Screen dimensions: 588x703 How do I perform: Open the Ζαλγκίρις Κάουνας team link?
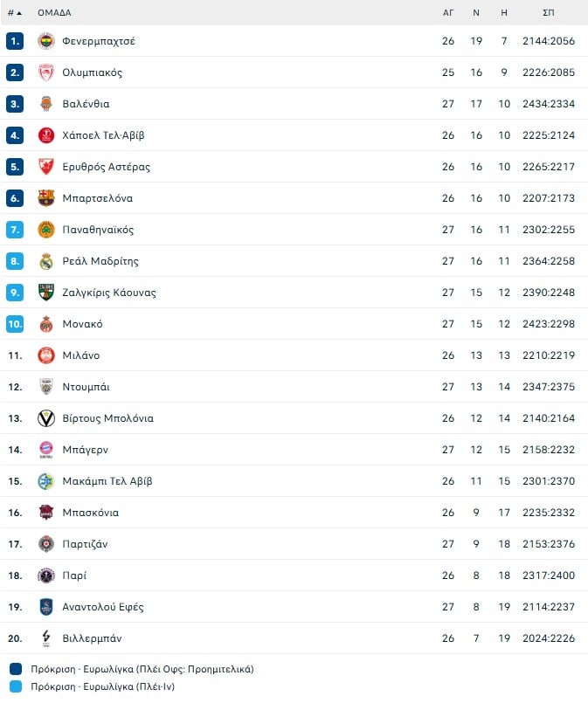point(109,293)
